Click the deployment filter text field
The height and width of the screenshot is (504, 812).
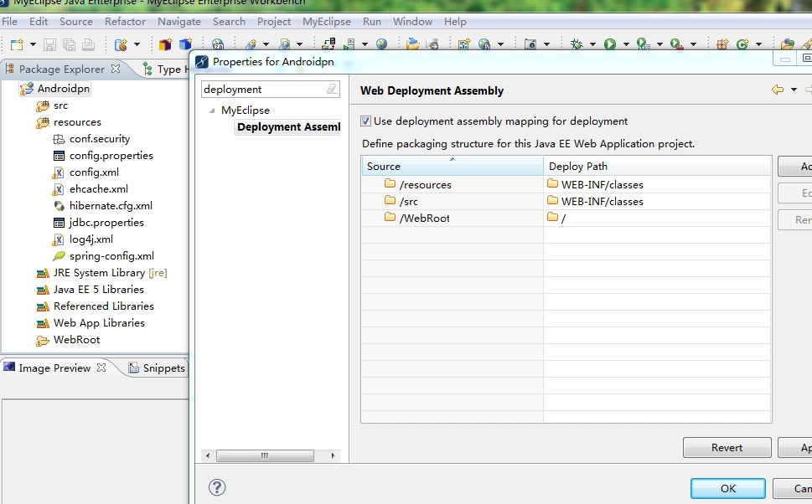point(264,89)
